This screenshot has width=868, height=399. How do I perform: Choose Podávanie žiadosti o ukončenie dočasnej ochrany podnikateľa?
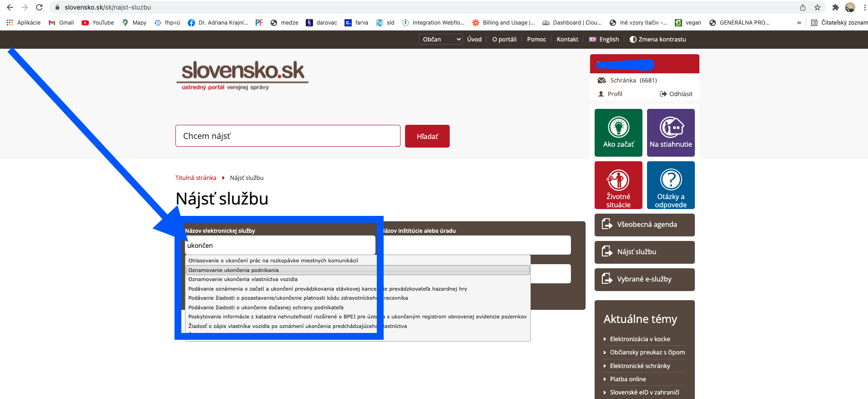pos(358,307)
